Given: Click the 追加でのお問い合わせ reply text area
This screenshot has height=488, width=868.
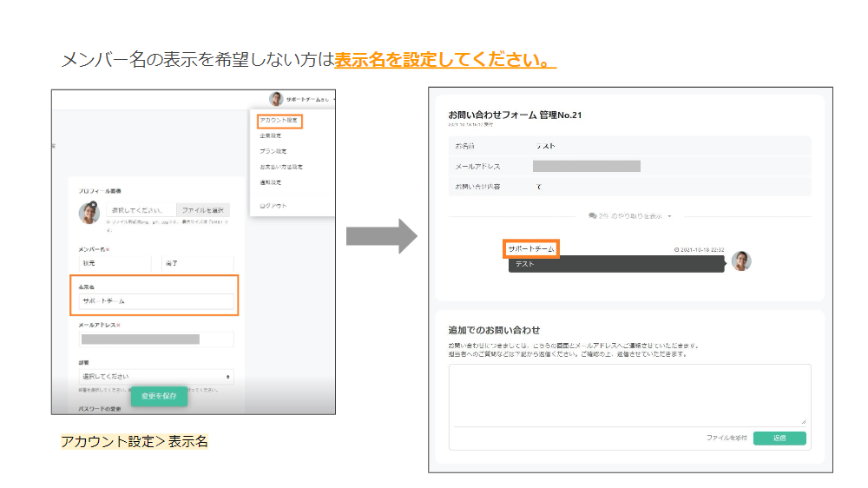Looking at the screenshot, I should (630, 395).
